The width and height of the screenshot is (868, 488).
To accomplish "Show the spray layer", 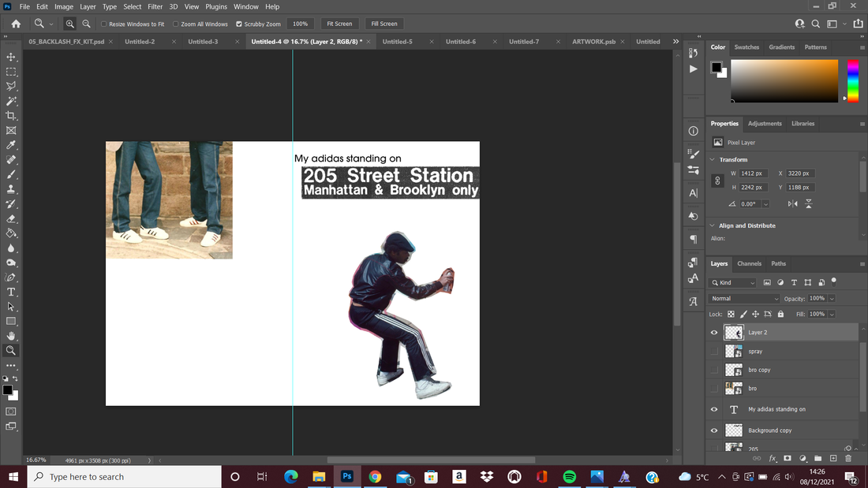I will tap(714, 352).
